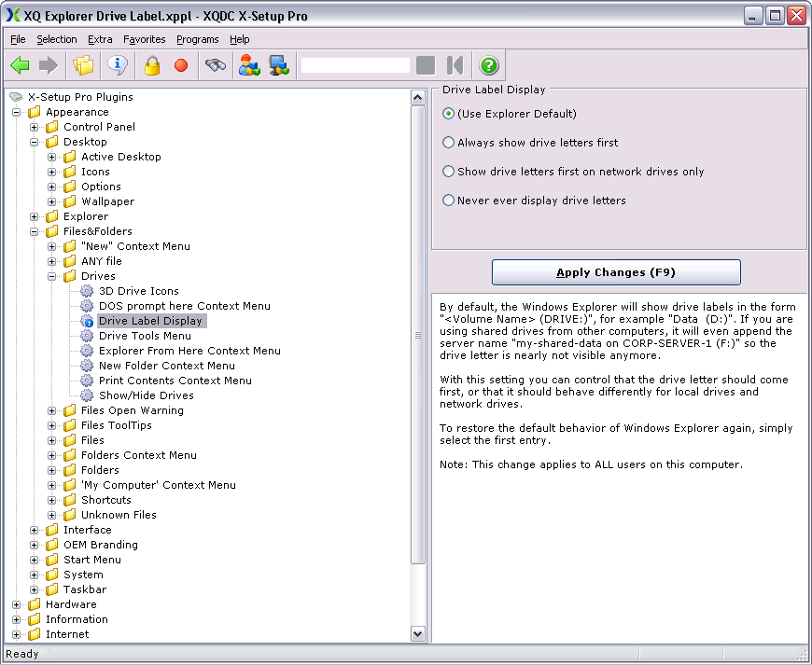Image resolution: width=812 pixels, height=665 pixels.
Task: Open the yellow folders toolbar icon
Action: click(83, 65)
